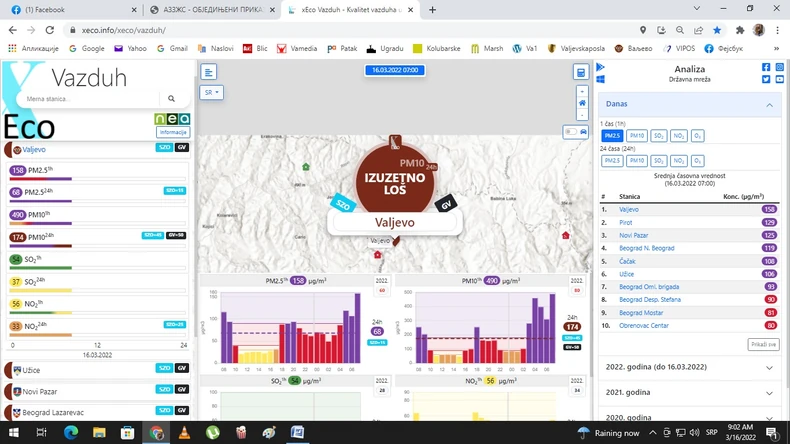Open the Facebook icon in Analiza panel
Screen dimensions: 790x444
[x=766, y=67]
